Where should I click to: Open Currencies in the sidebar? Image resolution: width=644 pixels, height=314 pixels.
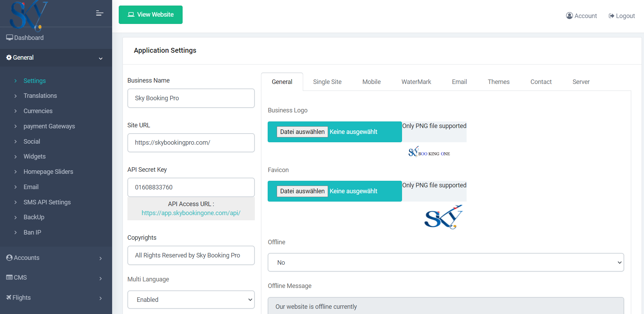point(38,111)
